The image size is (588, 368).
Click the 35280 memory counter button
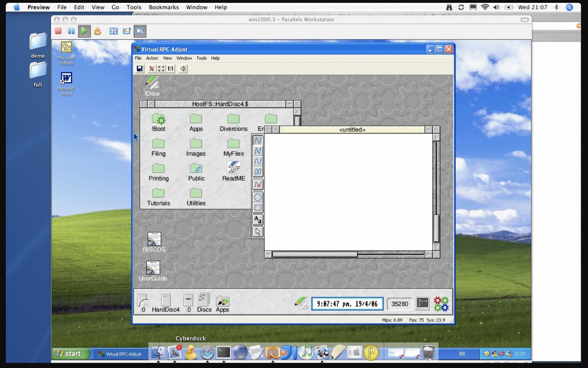pyautogui.click(x=400, y=304)
